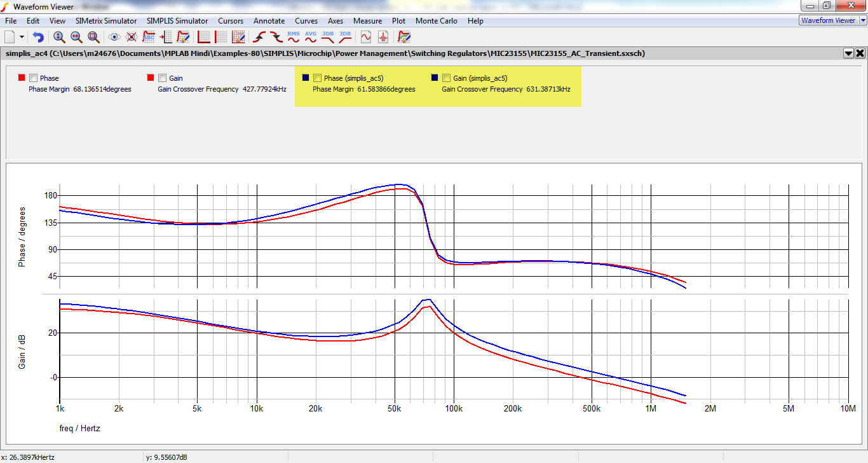Open the Annotate menu
Image resolution: width=868 pixels, height=463 pixels.
pos(269,21)
